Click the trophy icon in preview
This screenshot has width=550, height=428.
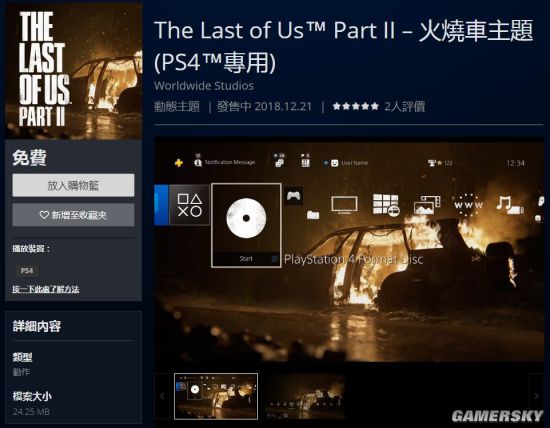431,163
